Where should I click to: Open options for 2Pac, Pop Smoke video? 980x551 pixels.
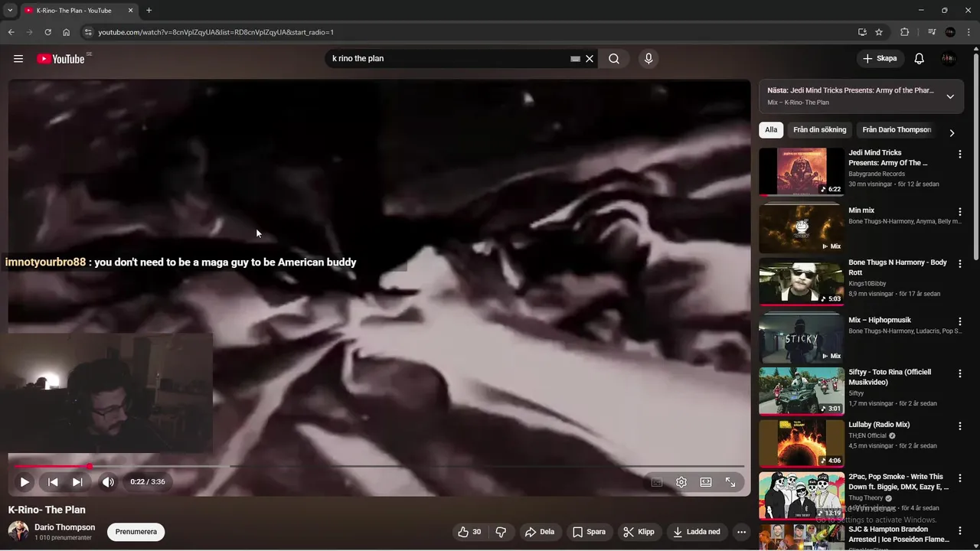point(960,478)
